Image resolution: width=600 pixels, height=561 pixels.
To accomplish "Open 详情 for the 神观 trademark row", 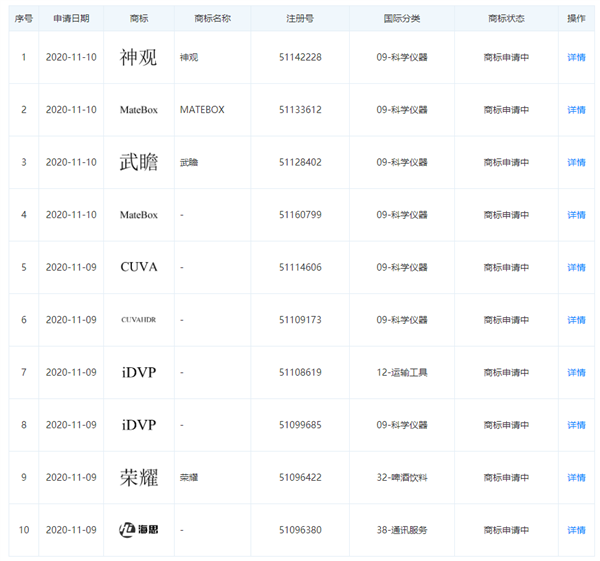I will [576, 58].
